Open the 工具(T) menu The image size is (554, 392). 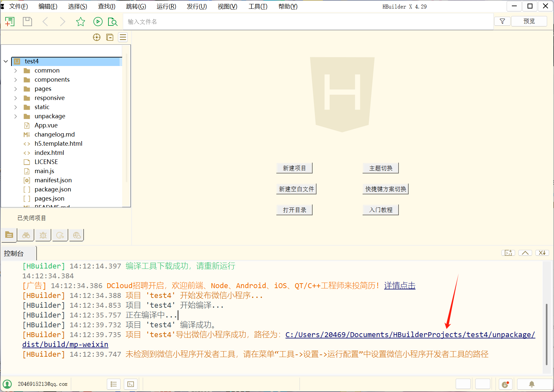258,7
